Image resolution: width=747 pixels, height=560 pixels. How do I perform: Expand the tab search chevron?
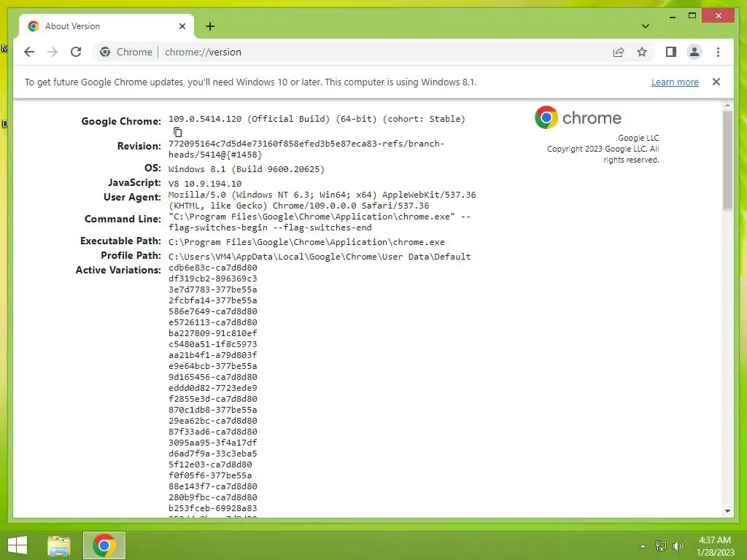646,26
